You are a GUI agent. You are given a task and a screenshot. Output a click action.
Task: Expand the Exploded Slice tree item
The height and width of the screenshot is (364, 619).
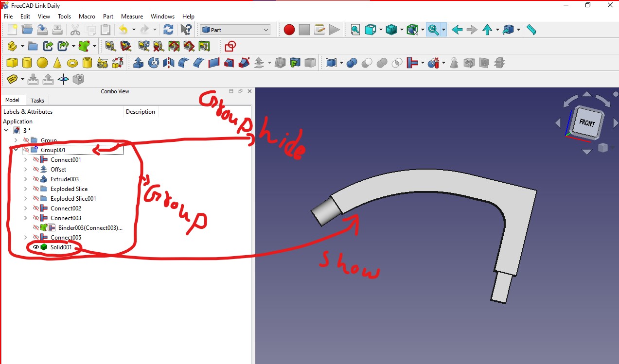25,189
